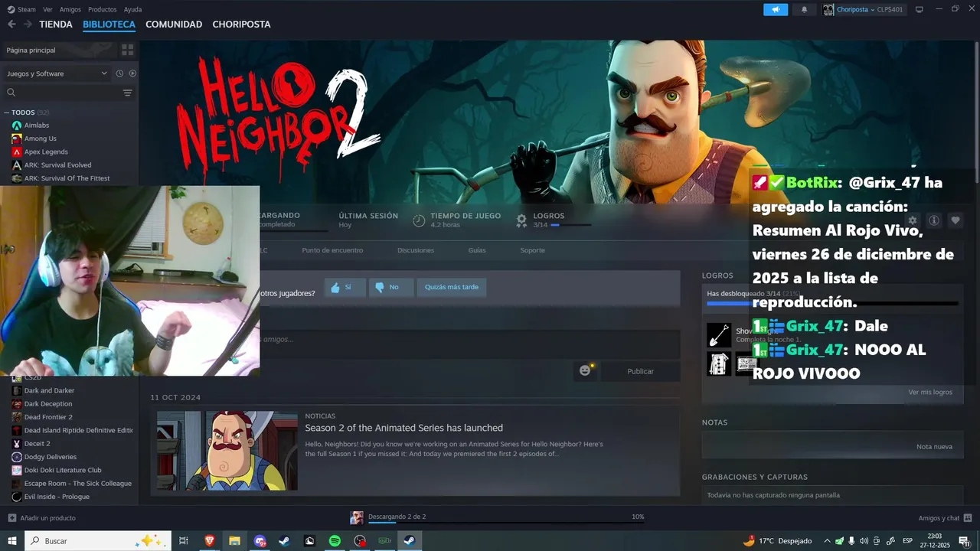The height and width of the screenshot is (551, 980).
Task: Open the Guías game tab
Action: coord(477,250)
